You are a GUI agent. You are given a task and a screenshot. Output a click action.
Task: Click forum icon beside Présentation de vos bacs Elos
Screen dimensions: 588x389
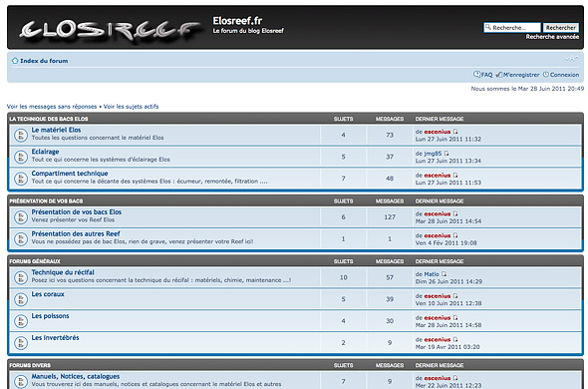(x=21, y=217)
